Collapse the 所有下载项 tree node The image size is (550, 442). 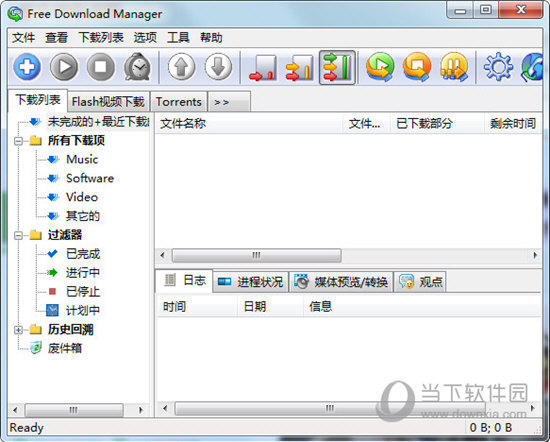point(19,141)
